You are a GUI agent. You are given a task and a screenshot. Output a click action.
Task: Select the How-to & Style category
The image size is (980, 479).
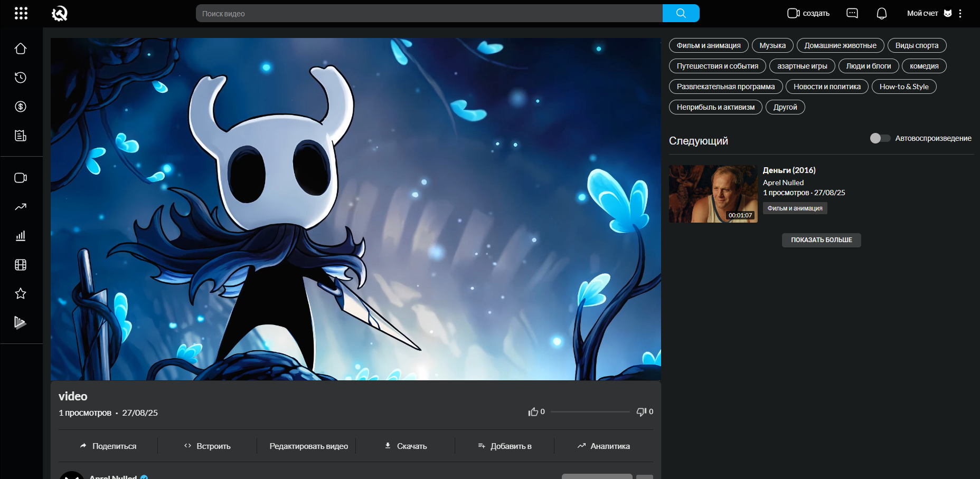point(904,87)
